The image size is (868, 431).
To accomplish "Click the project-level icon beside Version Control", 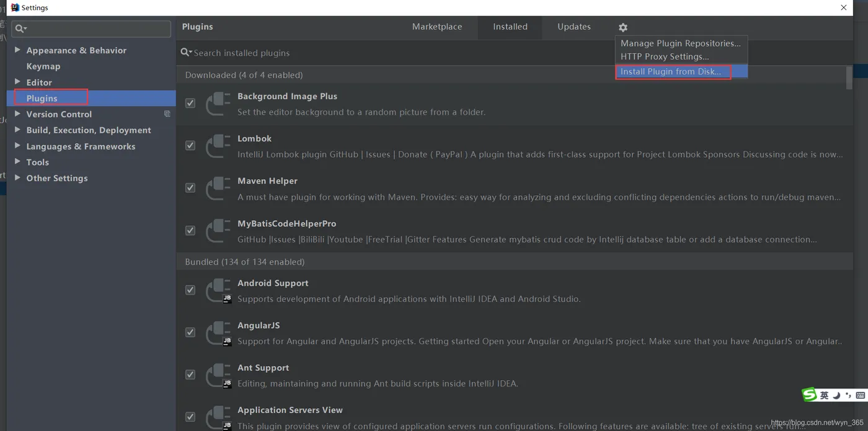I will tap(167, 114).
